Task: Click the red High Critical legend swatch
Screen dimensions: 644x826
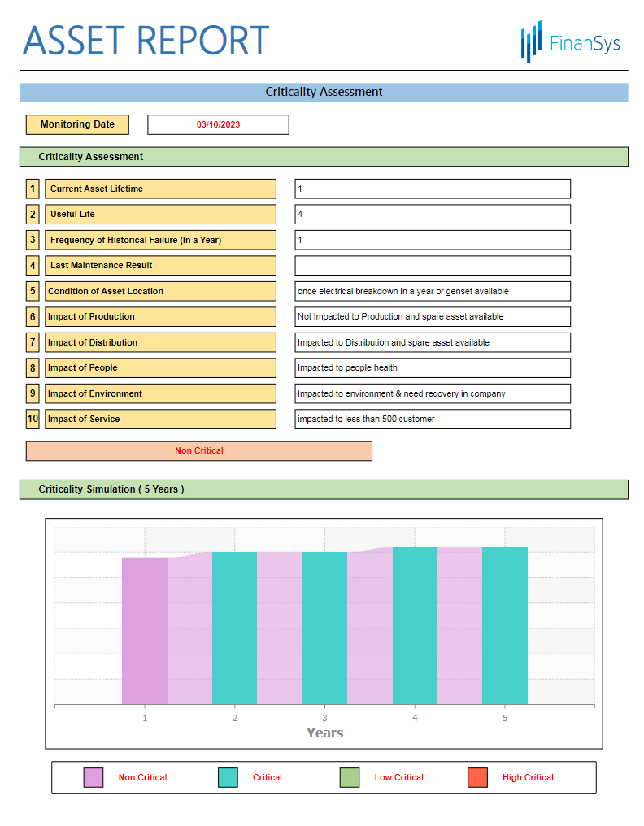Action: tap(477, 778)
